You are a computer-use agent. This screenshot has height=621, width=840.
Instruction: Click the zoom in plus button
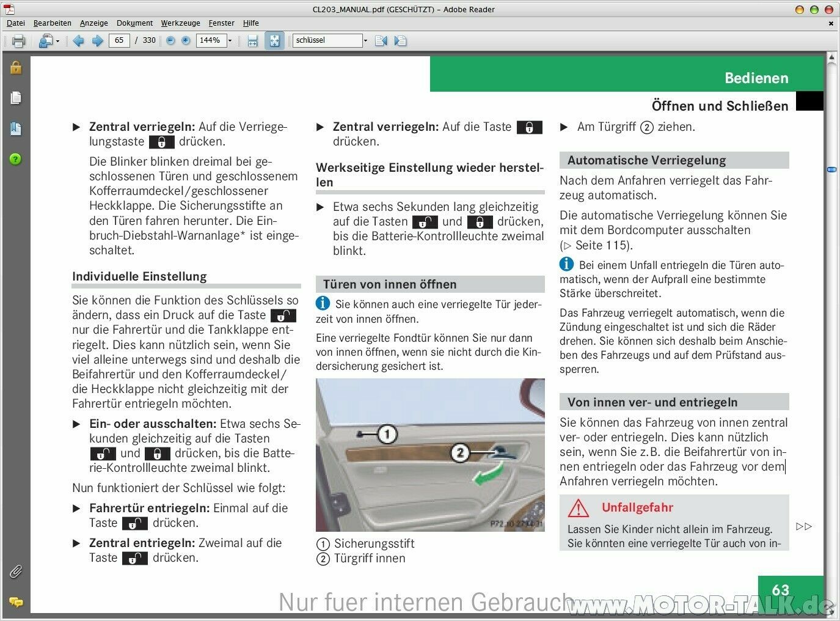[186, 41]
